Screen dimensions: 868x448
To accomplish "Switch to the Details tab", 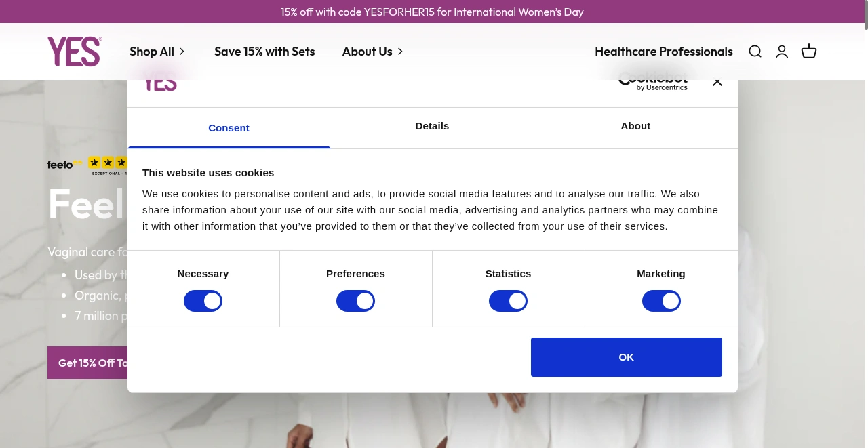I will [x=432, y=126].
